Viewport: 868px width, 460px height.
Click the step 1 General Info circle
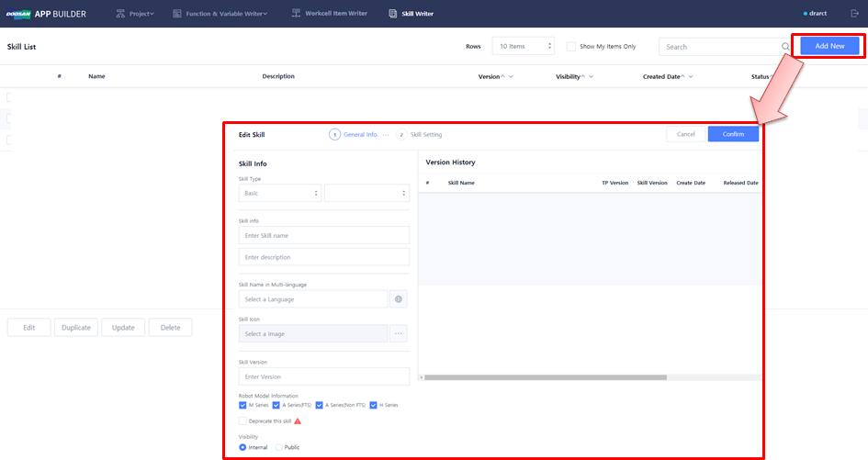(x=334, y=134)
